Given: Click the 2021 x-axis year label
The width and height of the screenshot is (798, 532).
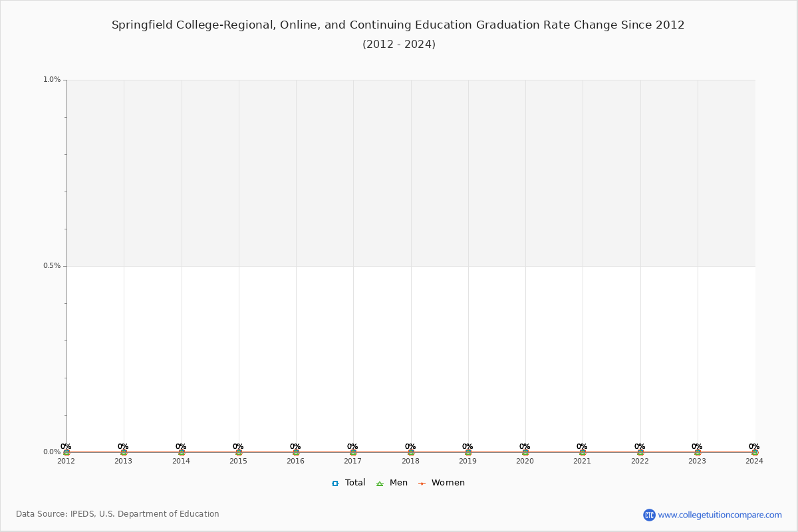Looking at the screenshot, I should [583, 461].
